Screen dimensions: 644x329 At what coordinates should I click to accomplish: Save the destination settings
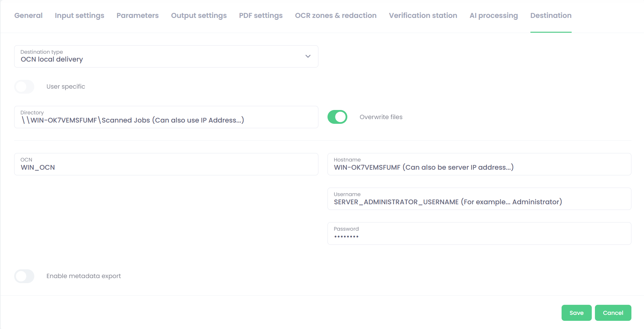click(576, 313)
